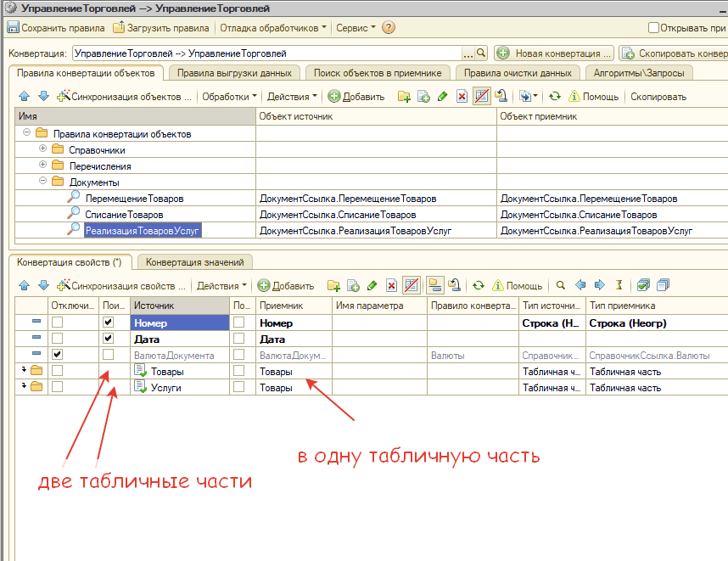Move property up using the lower toolbar up arrow
This screenshot has width=728, height=561.
pyautogui.click(x=24, y=285)
